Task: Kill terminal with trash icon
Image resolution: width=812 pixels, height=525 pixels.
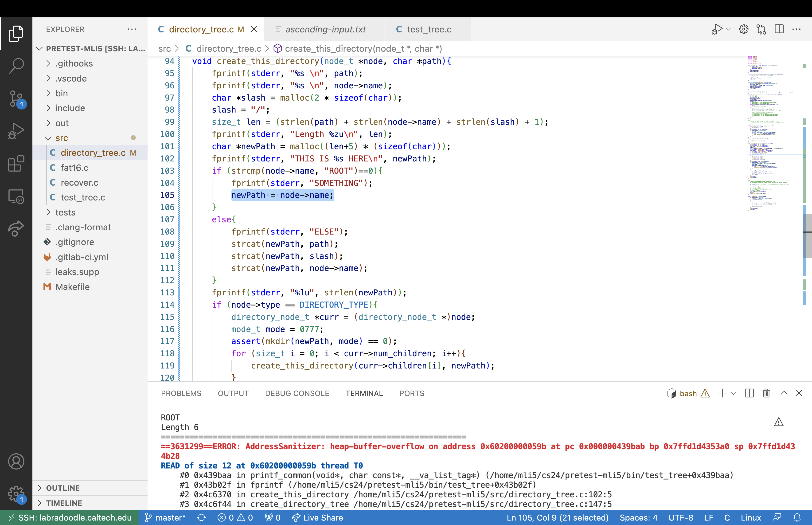Action: 766,393
